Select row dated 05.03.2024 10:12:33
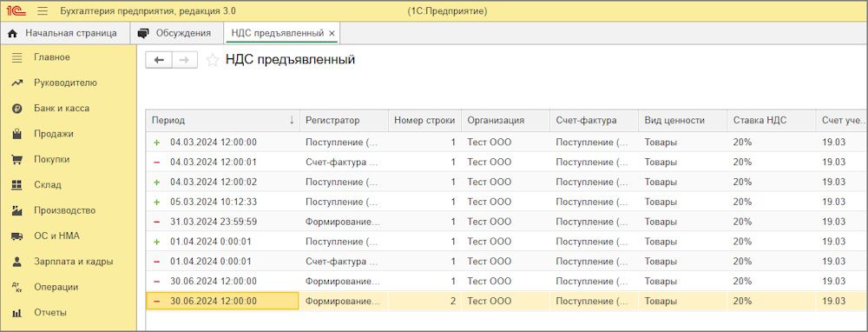 (x=507, y=202)
